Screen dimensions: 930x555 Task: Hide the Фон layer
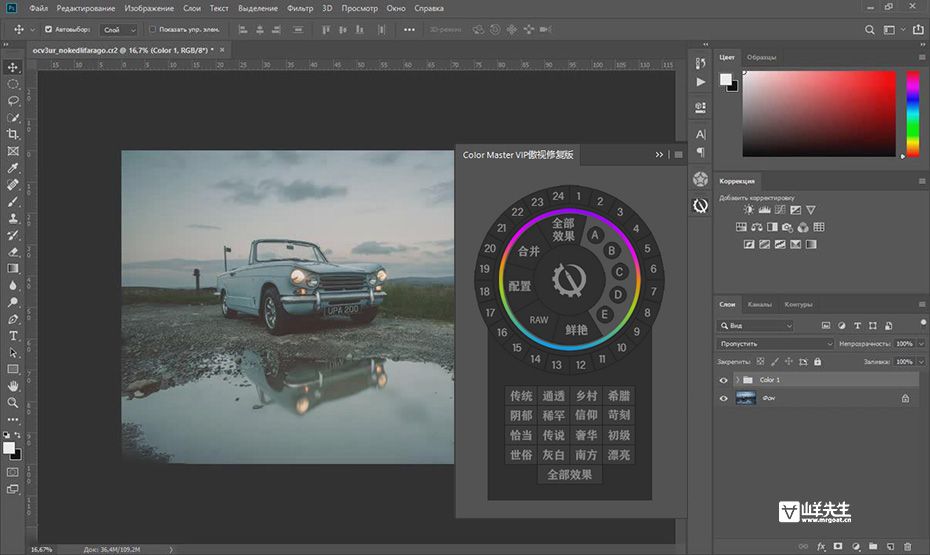click(724, 398)
